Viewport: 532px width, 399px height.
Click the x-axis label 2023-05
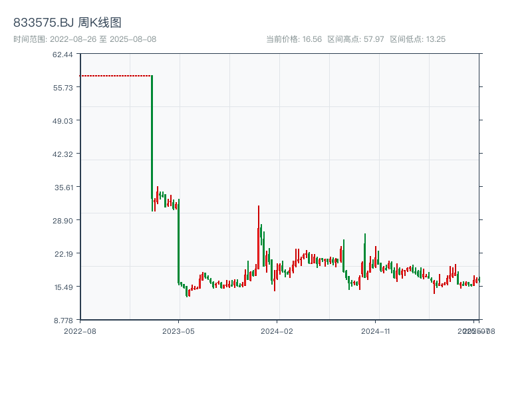178,331
